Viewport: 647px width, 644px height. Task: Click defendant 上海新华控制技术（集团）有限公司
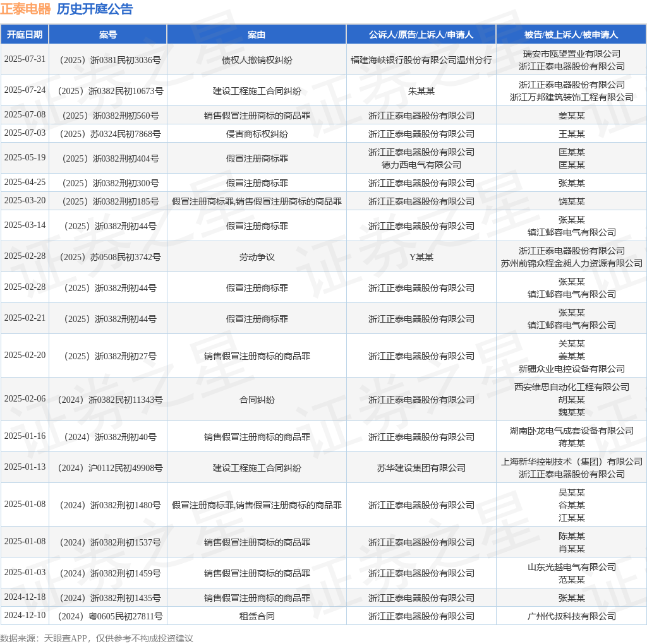click(x=571, y=462)
